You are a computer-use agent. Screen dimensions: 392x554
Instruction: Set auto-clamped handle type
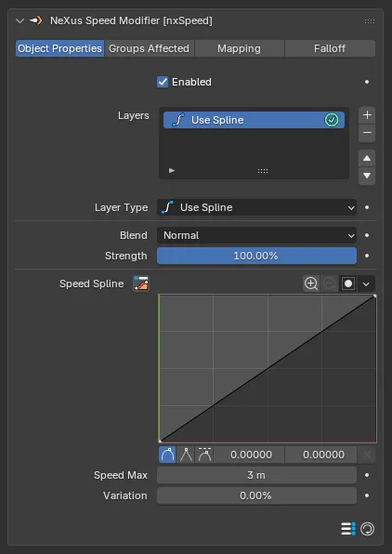click(x=204, y=455)
